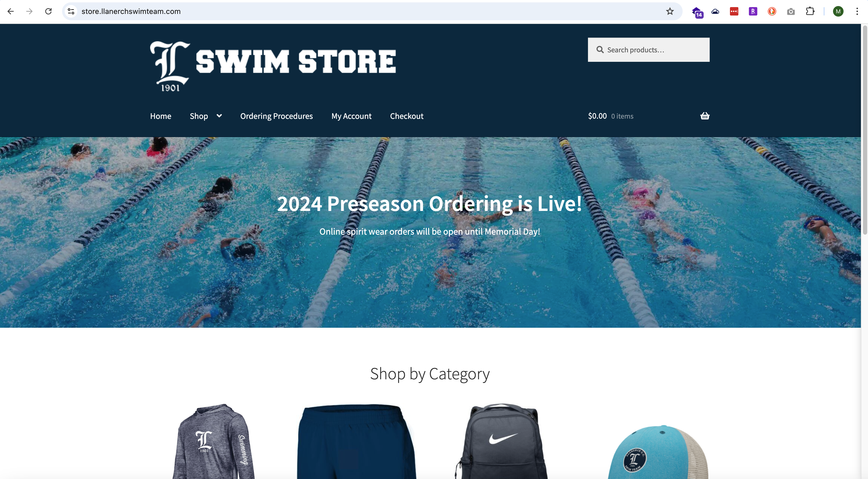Image resolution: width=868 pixels, height=479 pixels.
Task: Select the gray hoodie category thumbnail
Action: click(213, 441)
